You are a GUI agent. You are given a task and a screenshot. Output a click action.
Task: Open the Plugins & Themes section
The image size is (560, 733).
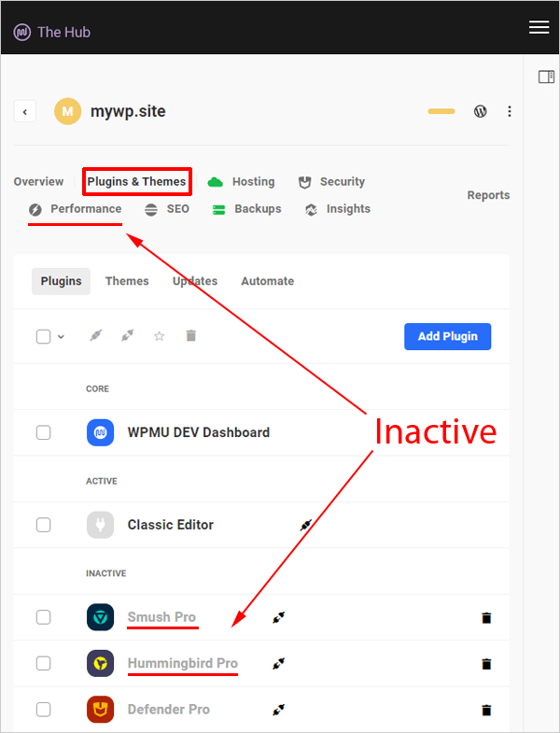coord(136,182)
